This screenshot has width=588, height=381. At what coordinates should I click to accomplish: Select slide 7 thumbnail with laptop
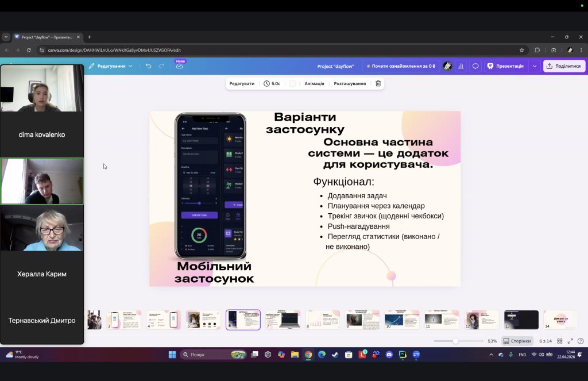point(283,320)
